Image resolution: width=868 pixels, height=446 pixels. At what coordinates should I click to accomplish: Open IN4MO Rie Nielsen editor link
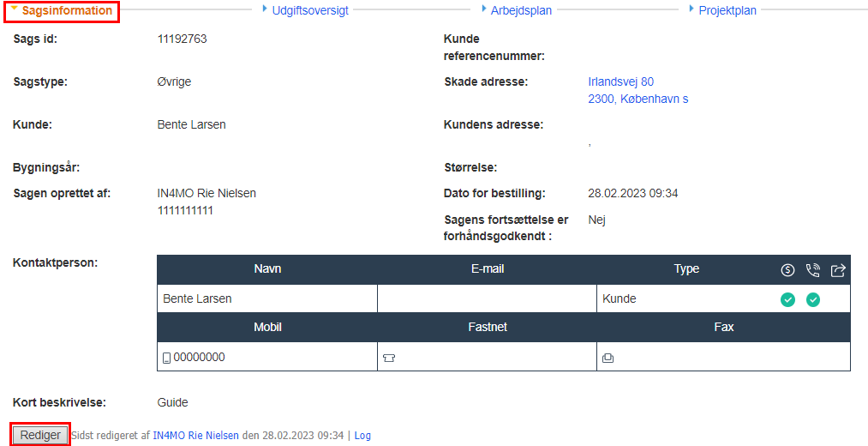(195, 436)
